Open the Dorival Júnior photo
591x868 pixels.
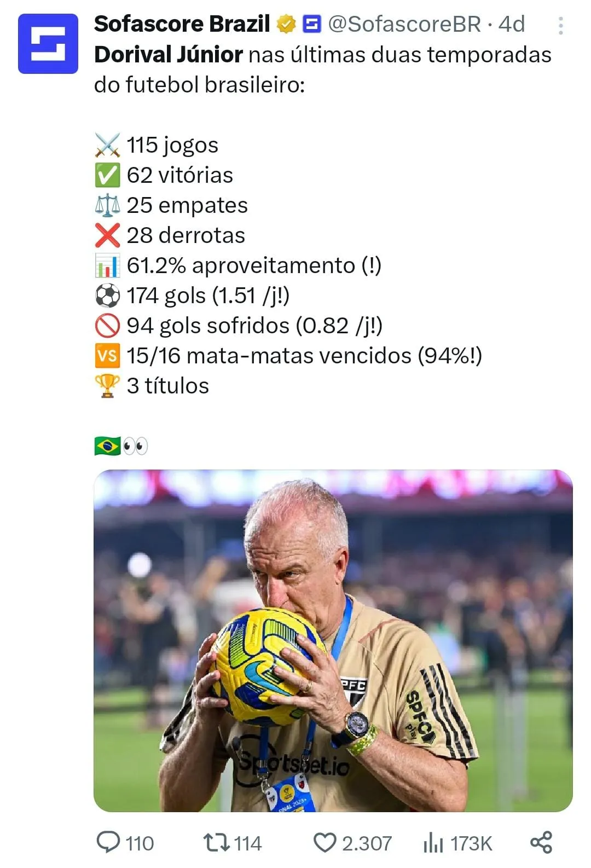[333, 640]
